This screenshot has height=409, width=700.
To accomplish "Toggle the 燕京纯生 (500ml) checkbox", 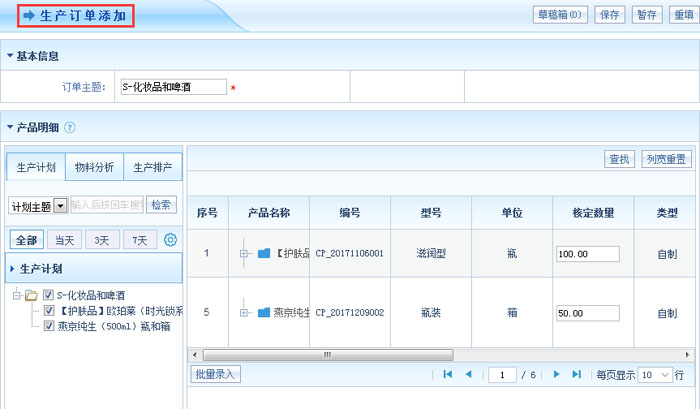I will click(49, 325).
